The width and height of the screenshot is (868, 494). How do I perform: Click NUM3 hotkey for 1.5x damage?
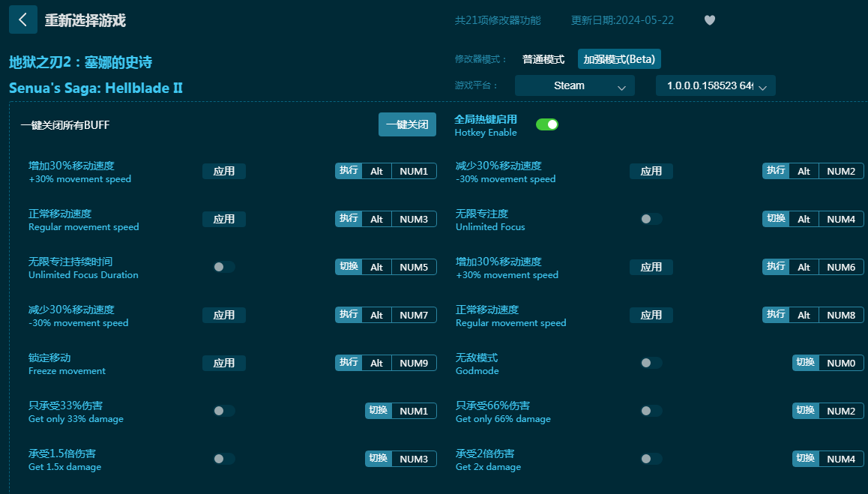tap(401, 459)
